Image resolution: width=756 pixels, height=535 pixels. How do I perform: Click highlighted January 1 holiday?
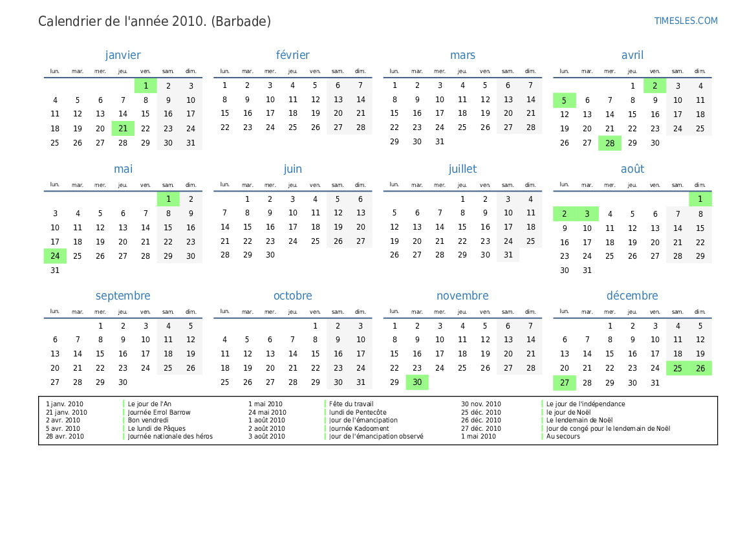[x=146, y=86]
